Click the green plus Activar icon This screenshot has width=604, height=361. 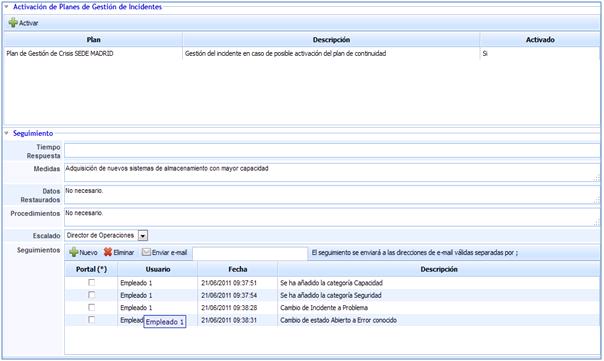click(x=13, y=23)
